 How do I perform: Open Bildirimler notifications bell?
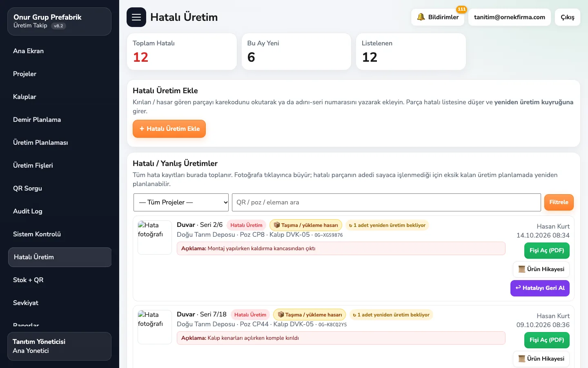coord(438,17)
